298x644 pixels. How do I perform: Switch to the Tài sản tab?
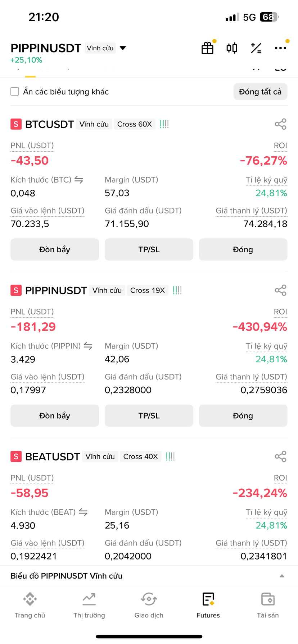[x=268, y=606]
